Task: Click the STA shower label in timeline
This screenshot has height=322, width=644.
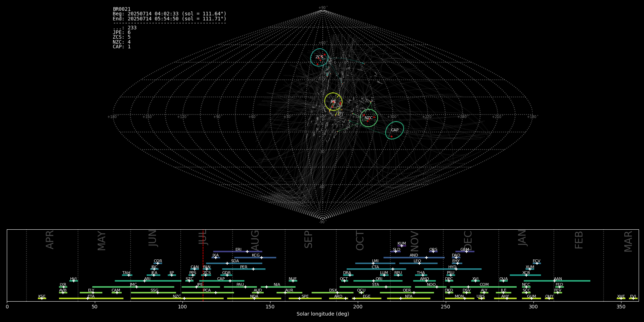Action: (375, 285)
